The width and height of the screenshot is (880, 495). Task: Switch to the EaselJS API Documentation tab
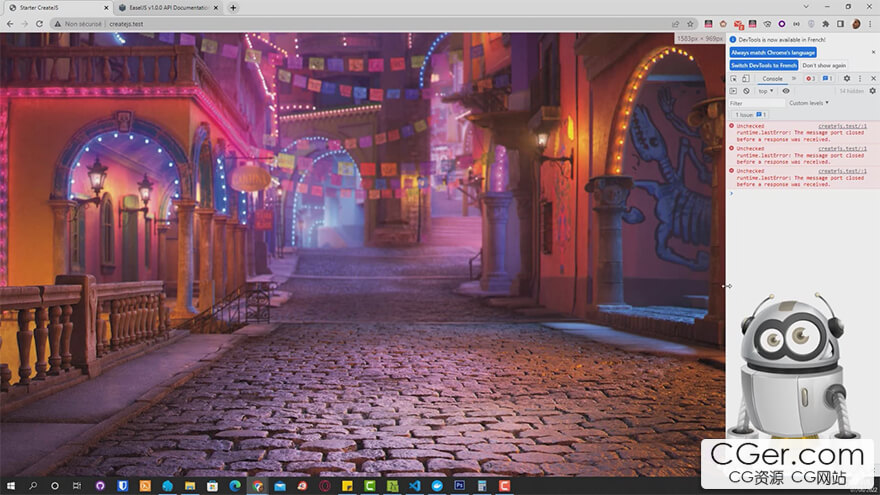(168, 8)
